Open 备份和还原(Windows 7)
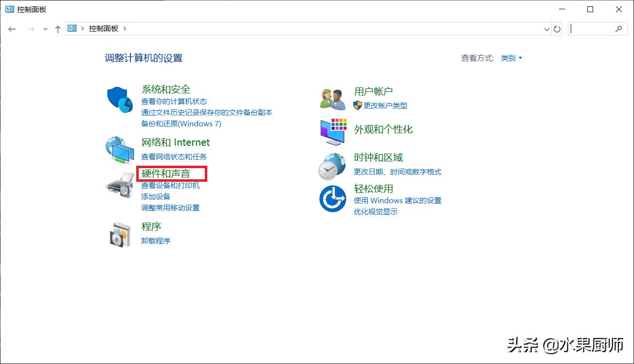The width and height of the screenshot is (634, 364). (181, 123)
